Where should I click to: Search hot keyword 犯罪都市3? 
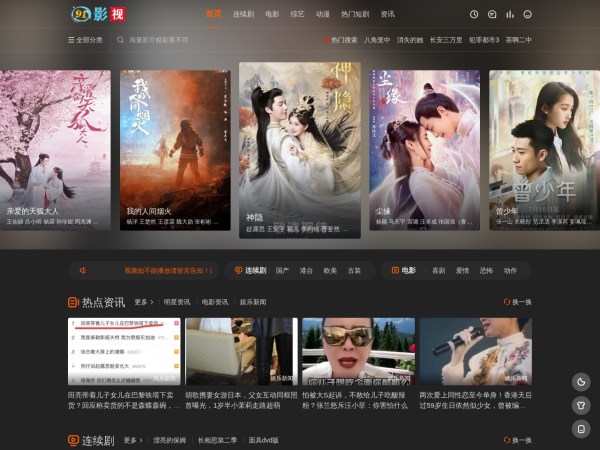click(484, 40)
